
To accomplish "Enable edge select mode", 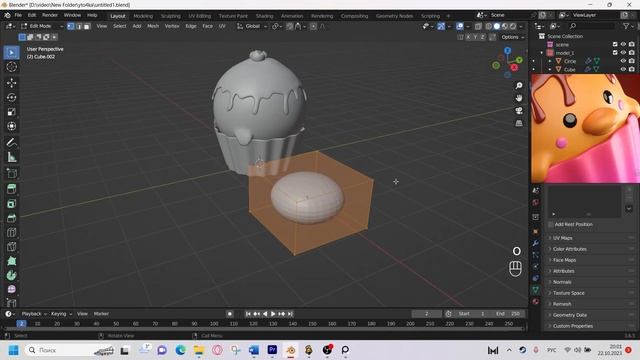I will 79,26.
